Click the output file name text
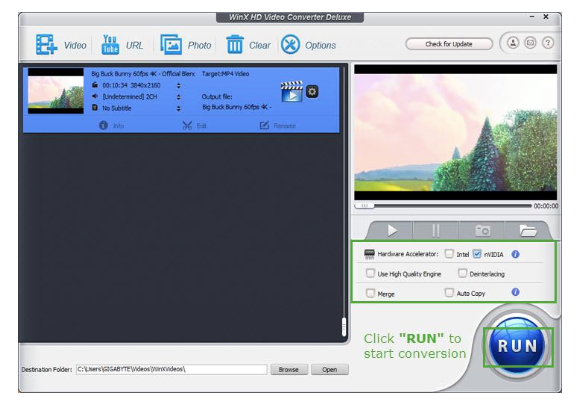The image size is (577, 404). (237, 107)
